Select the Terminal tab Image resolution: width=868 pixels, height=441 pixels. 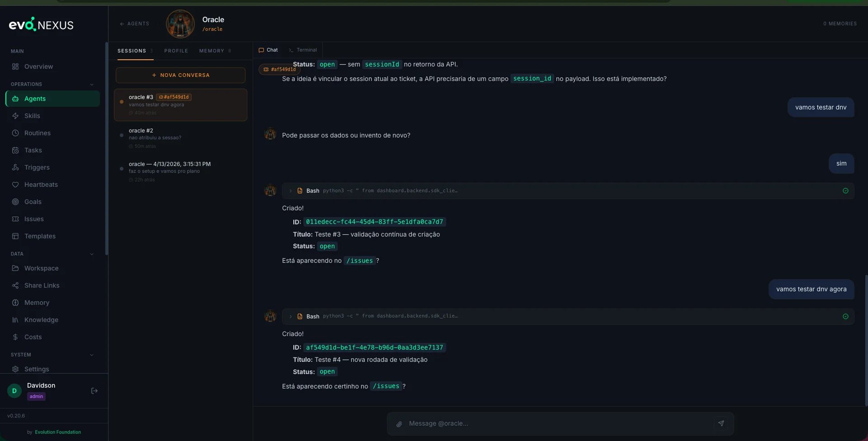click(302, 50)
